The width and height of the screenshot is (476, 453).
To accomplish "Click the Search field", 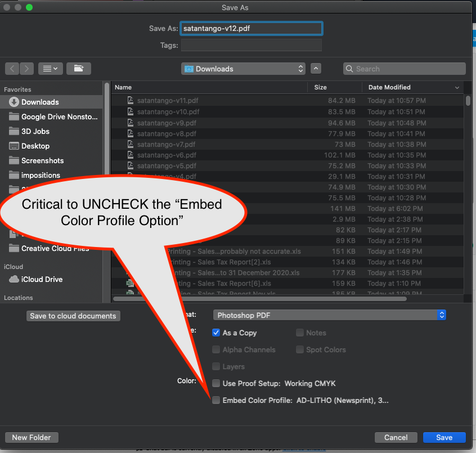I will 405,69.
